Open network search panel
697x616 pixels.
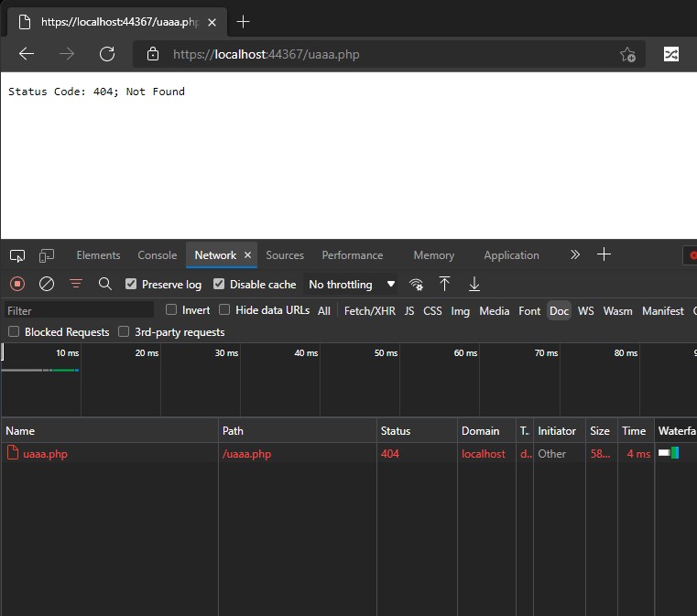coord(105,284)
